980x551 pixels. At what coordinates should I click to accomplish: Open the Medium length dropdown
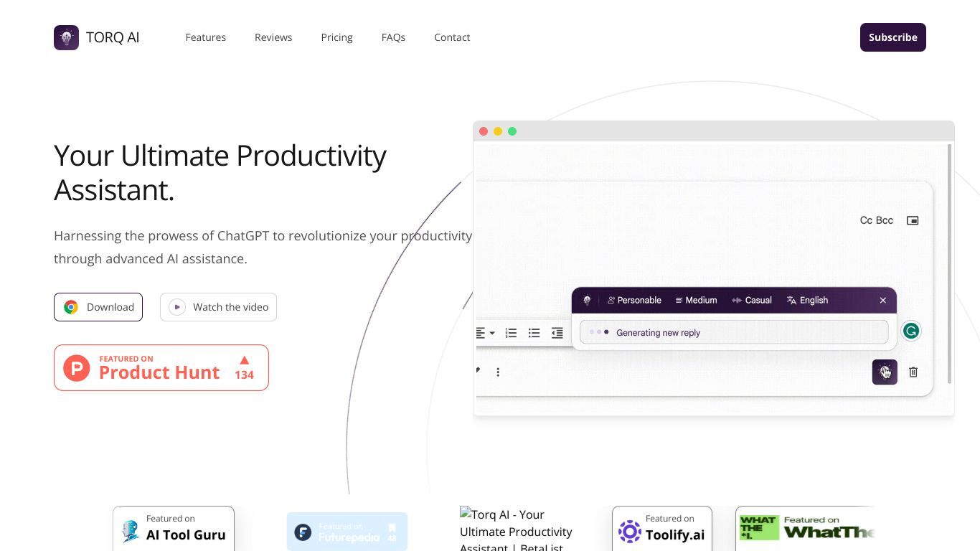(x=696, y=301)
